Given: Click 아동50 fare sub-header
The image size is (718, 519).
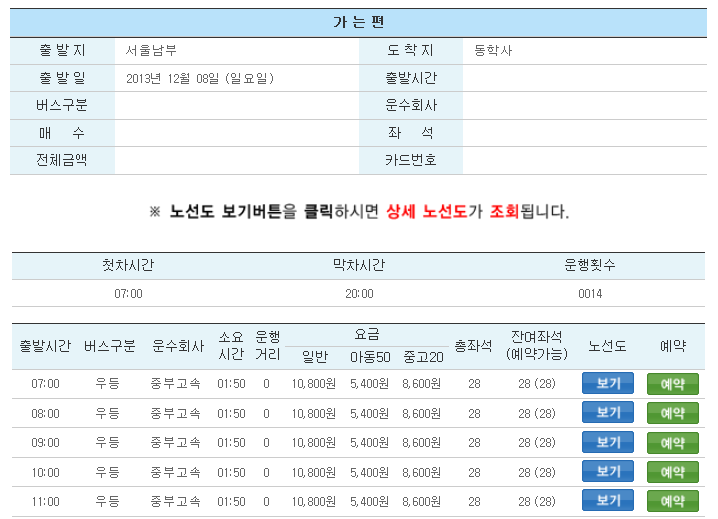Looking at the screenshot, I should [x=370, y=357].
